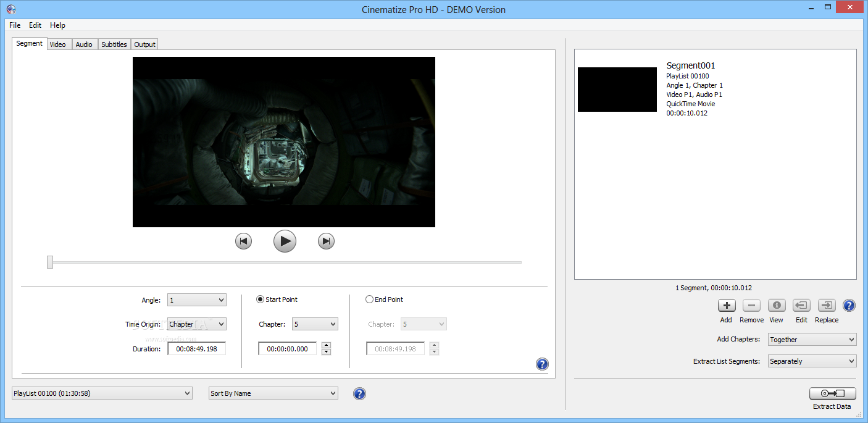The width and height of the screenshot is (868, 423).
Task: Switch to the Video tab
Action: tap(58, 44)
